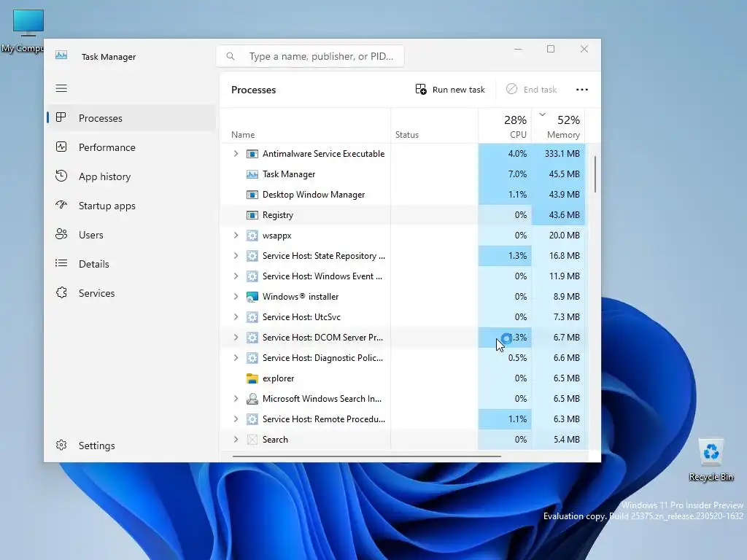Click the vertical scrollbar thumb

pos(595,174)
